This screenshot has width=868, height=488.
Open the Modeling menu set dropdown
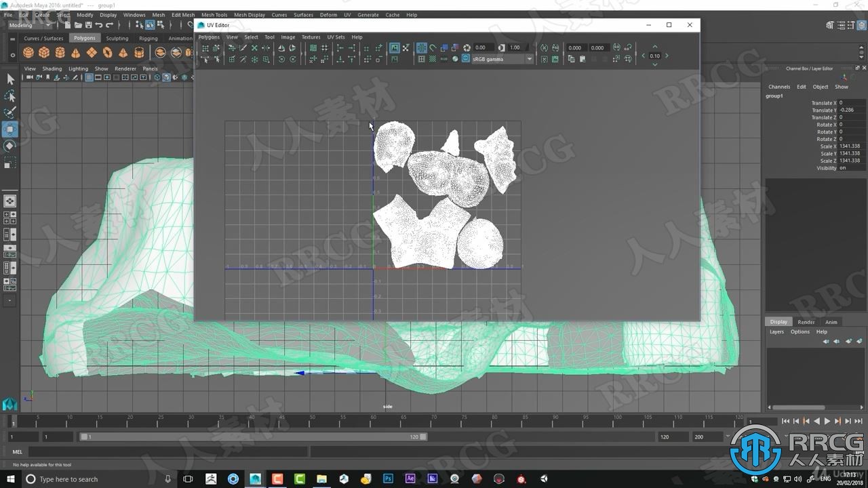(x=30, y=25)
